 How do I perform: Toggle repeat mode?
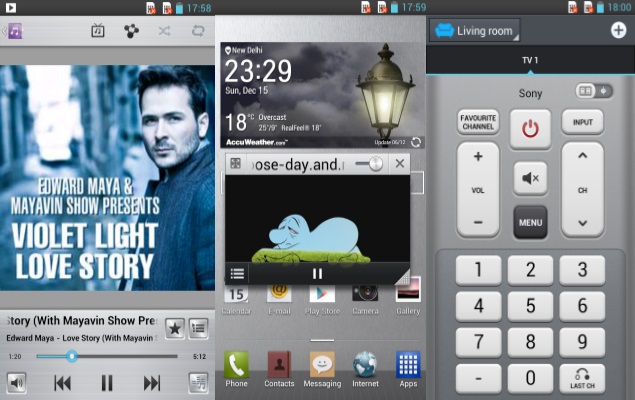[198, 31]
